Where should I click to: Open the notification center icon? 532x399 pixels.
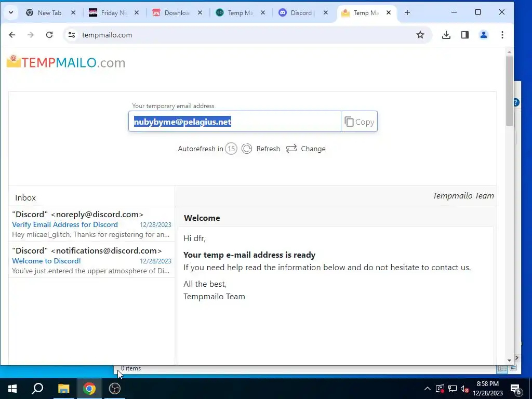coord(516,389)
